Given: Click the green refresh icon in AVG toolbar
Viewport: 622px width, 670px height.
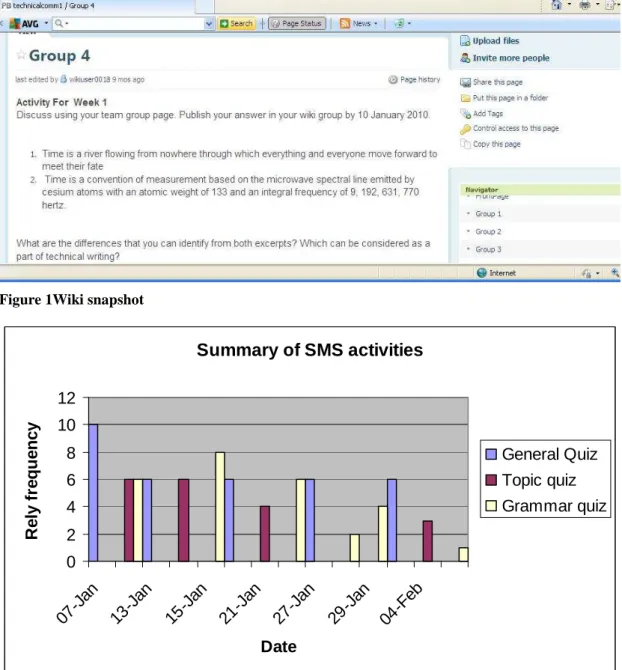Looking at the screenshot, I should (x=399, y=24).
